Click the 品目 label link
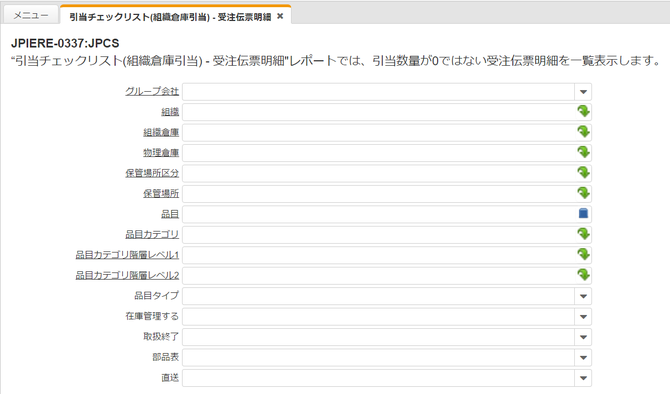The image size is (670, 394). click(170, 214)
